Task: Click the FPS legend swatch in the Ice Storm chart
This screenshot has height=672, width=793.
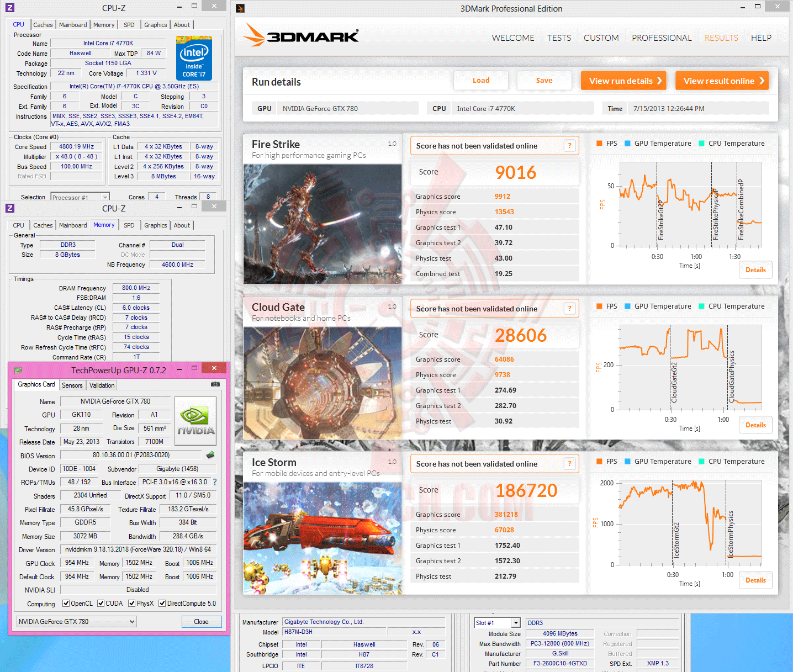Action: click(x=599, y=462)
